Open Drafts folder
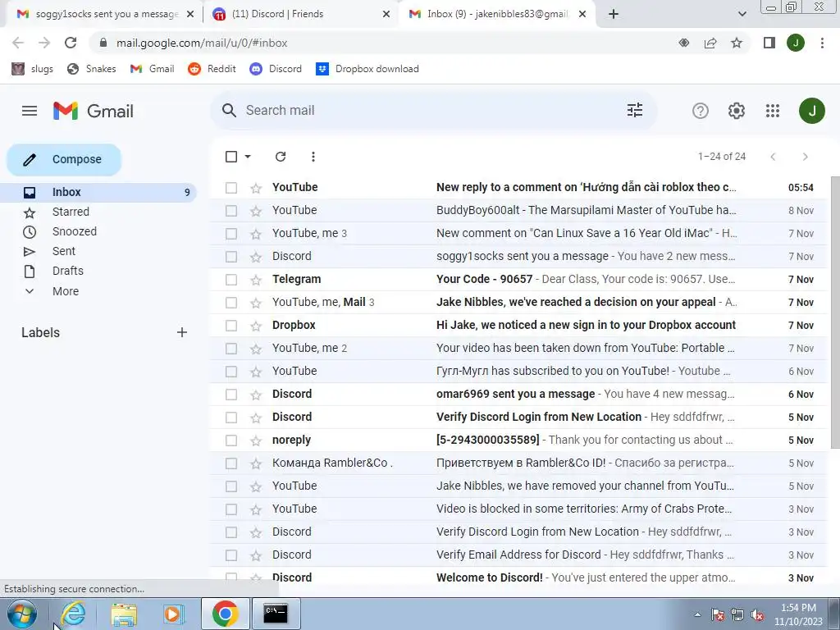The height and width of the screenshot is (630, 840). pyautogui.click(x=68, y=271)
